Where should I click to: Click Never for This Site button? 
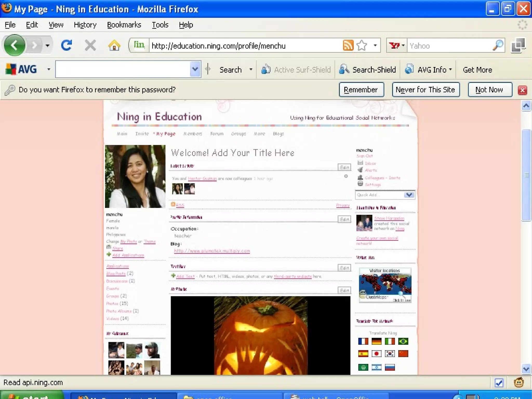[425, 90]
